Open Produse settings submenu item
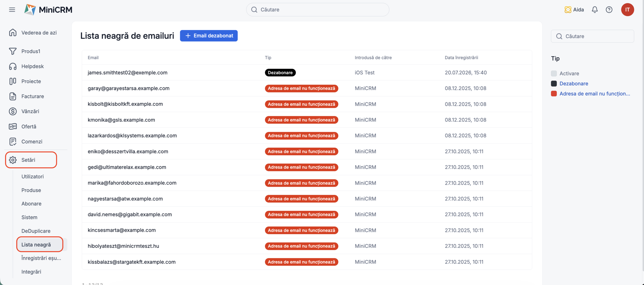The image size is (644, 285). 31,190
